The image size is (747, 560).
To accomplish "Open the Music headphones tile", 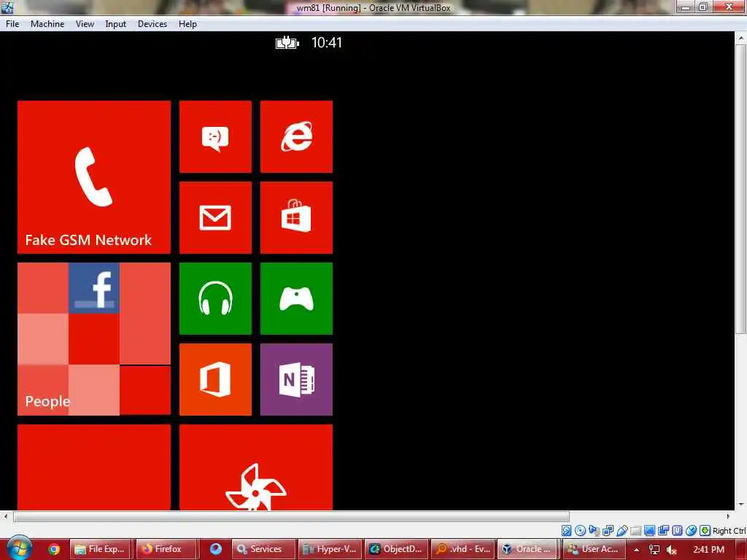I will coord(215,298).
